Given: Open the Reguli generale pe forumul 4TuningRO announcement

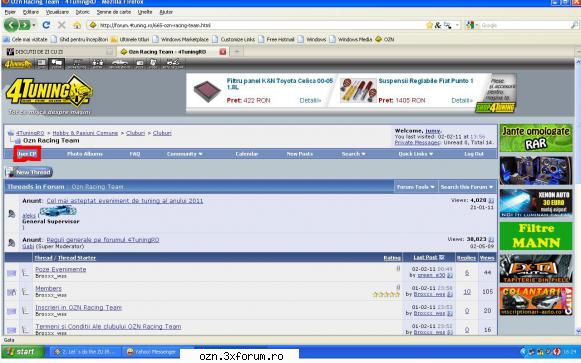Looking at the screenshot, I should (x=103, y=240).
